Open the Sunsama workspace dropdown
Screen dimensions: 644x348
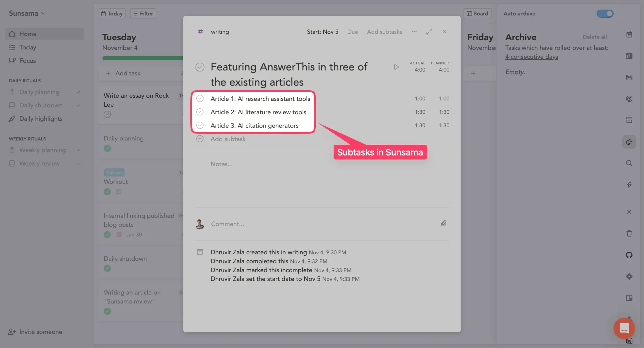pyautogui.click(x=26, y=13)
